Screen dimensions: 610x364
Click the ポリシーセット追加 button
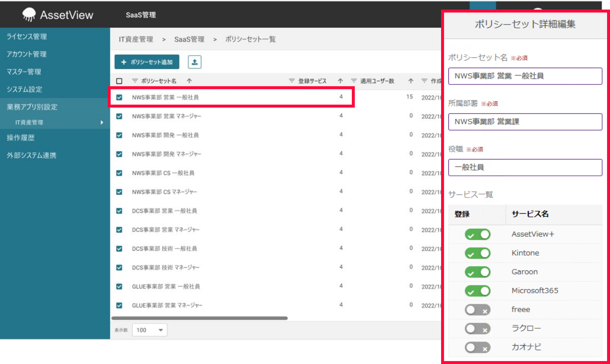click(146, 62)
